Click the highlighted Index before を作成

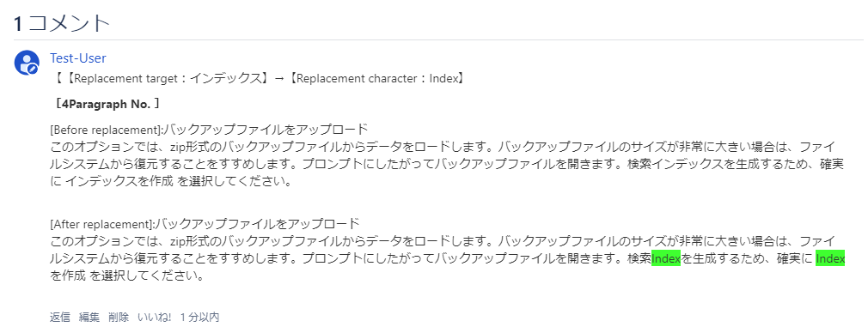[830, 258]
